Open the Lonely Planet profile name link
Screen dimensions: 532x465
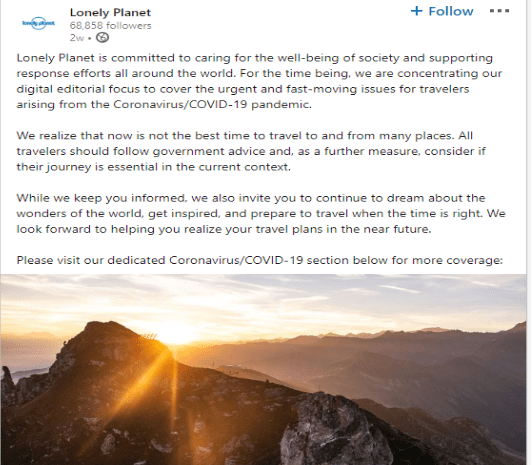point(110,13)
